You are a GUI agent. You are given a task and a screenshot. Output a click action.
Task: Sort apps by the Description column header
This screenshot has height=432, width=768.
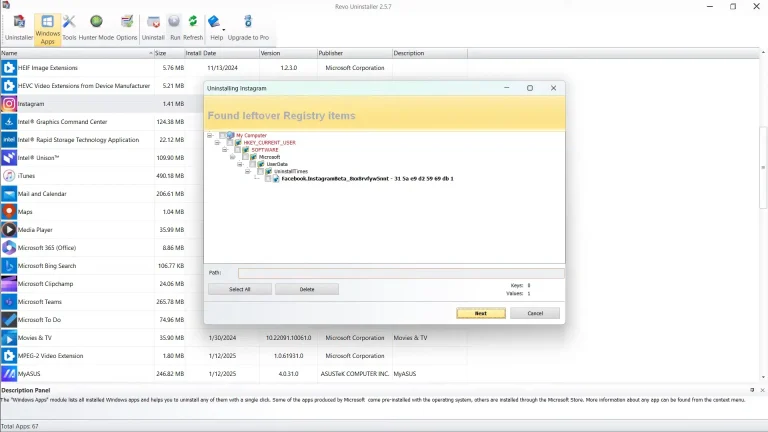[430, 53]
